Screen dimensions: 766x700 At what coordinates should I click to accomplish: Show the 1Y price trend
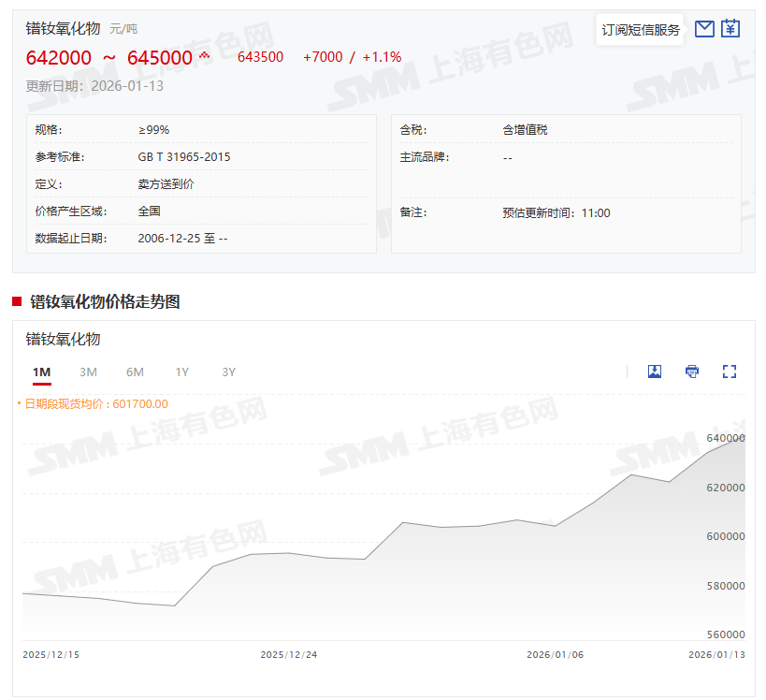(x=181, y=372)
